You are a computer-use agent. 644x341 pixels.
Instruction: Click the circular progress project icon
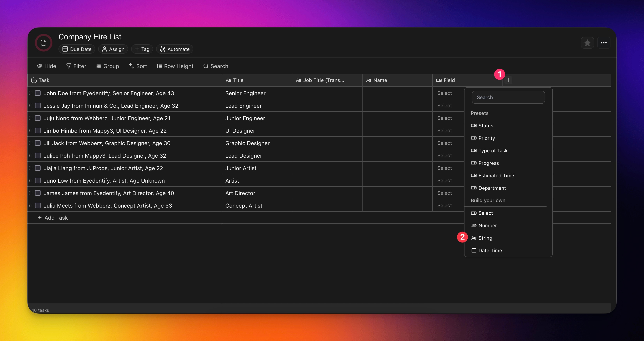click(x=43, y=43)
